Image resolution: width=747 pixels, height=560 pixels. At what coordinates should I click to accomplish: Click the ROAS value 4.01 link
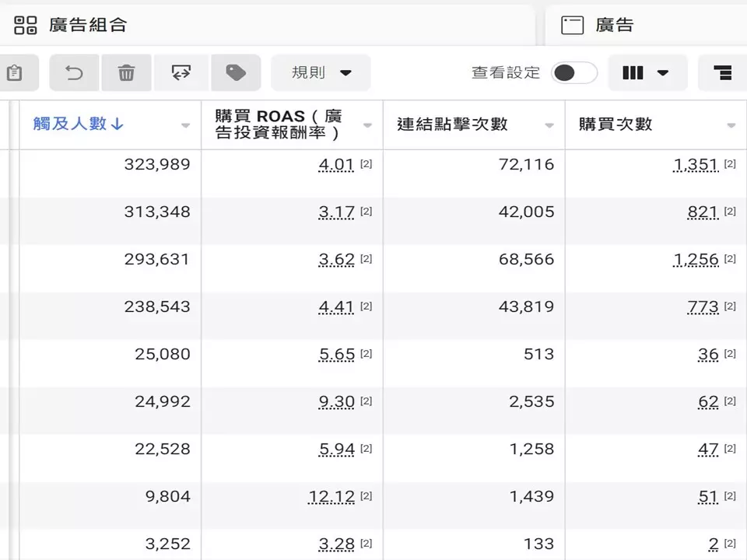tap(335, 164)
